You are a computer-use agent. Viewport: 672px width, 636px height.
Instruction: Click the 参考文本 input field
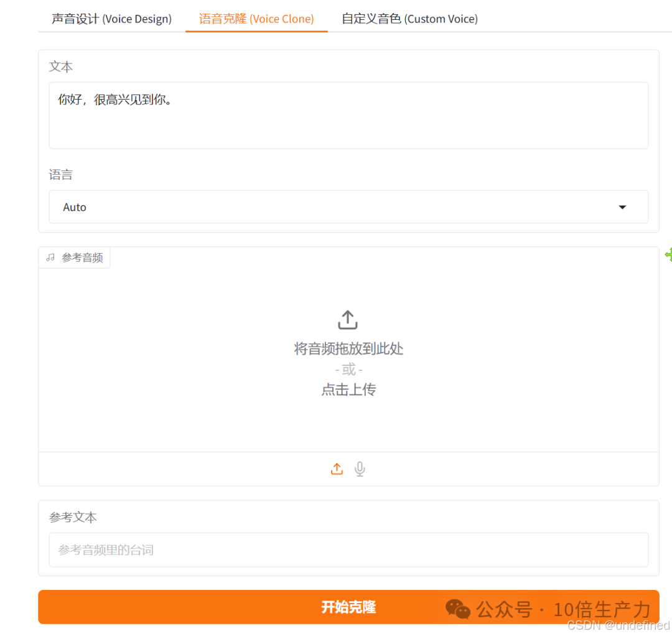pos(348,550)
